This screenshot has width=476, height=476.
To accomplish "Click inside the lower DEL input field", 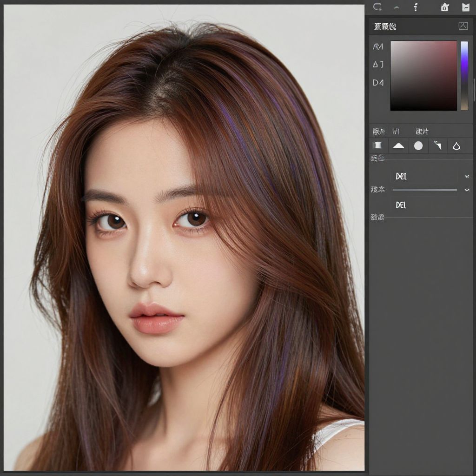I will 425,205.
